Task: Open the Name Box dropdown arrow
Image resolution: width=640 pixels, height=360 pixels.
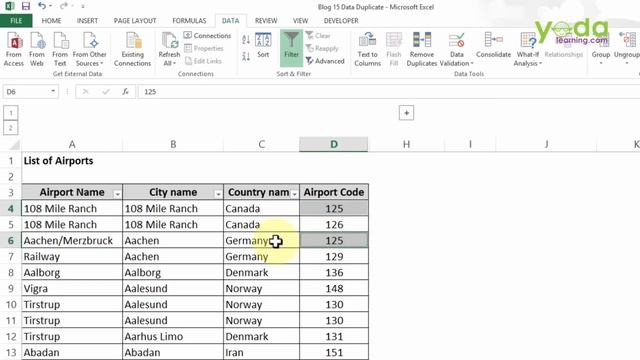Action: [53, 91]
